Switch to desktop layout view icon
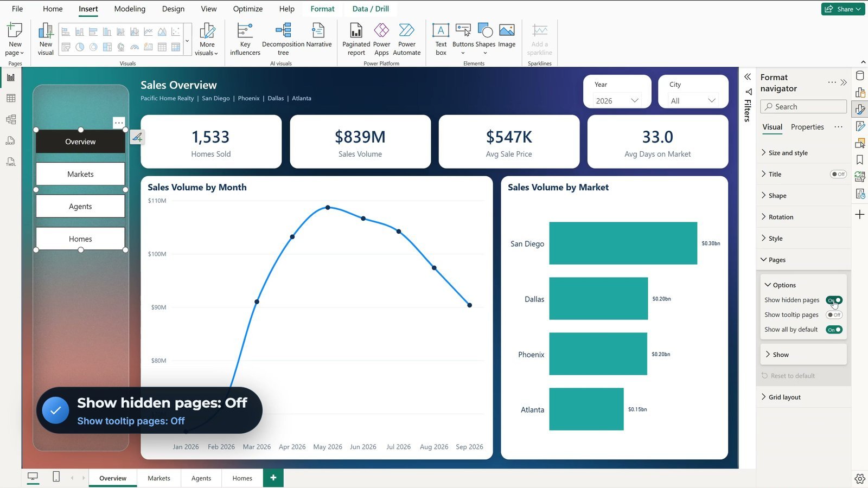Screen dimensions: 868x488 click(x=33, y=477)
